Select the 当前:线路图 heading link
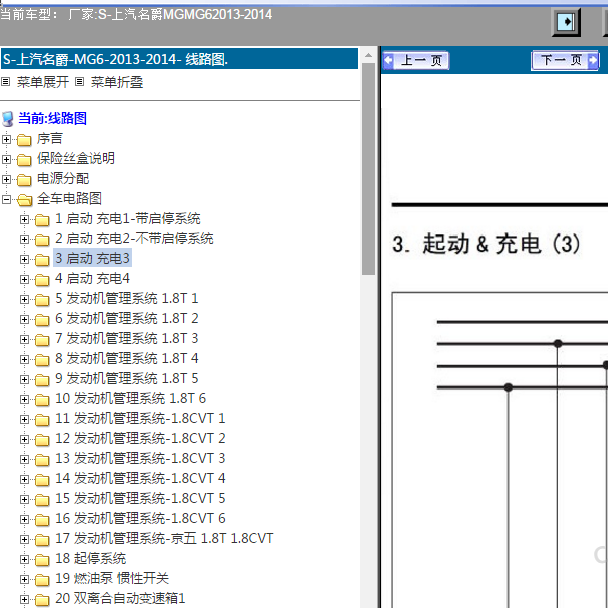The height and width of the screenshot is (608, 608). tap(52, 118)
